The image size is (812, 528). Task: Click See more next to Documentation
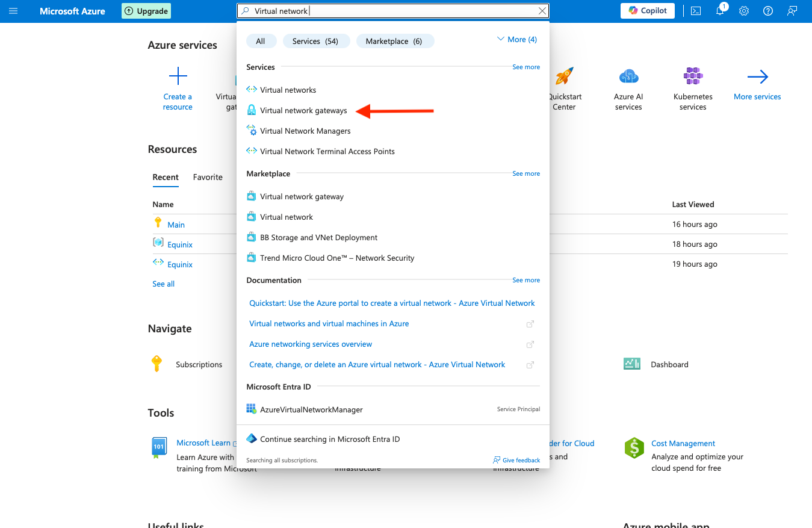tap(526, 280)
